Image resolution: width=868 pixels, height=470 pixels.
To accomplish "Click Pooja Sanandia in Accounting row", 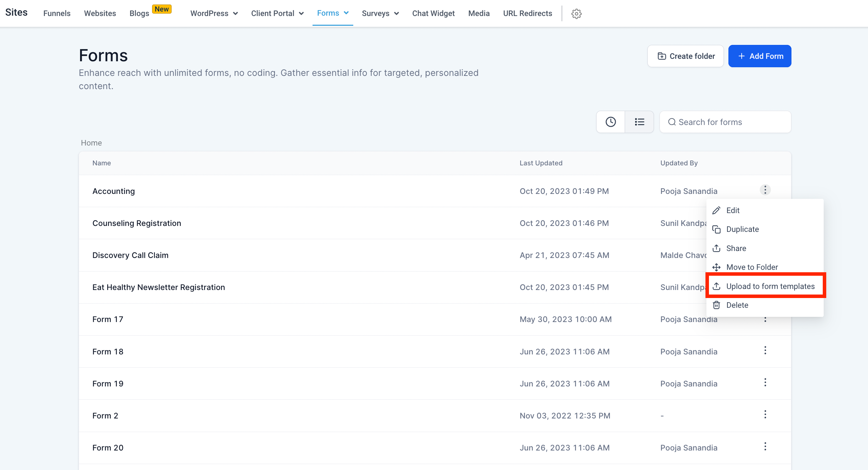I will 689,191.
